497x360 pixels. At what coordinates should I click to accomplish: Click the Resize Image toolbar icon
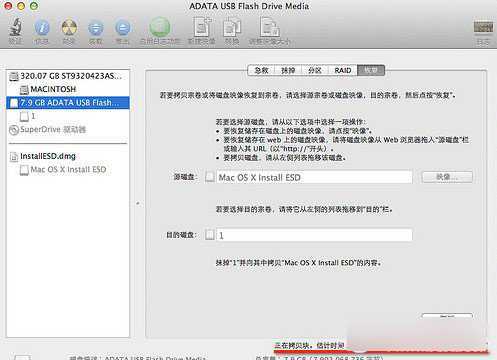(x=269, y=27)
